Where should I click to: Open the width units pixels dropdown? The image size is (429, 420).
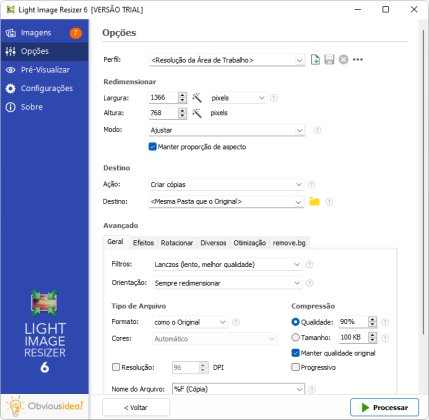238,98
